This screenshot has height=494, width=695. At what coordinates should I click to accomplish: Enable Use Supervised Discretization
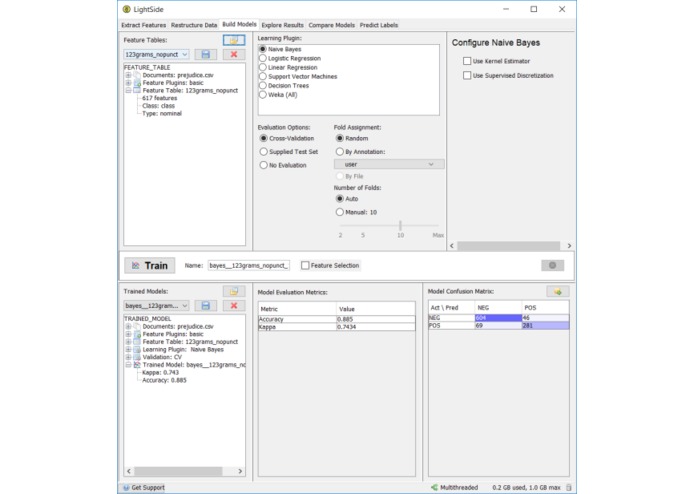click(467, 75)
